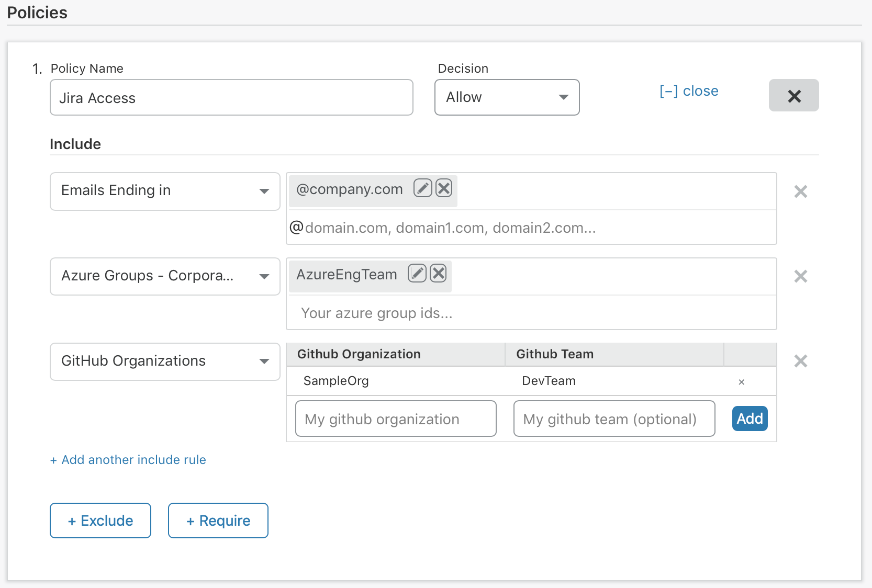
Task: Delete the Azure Groups include rule
Action: pos(800,276)
